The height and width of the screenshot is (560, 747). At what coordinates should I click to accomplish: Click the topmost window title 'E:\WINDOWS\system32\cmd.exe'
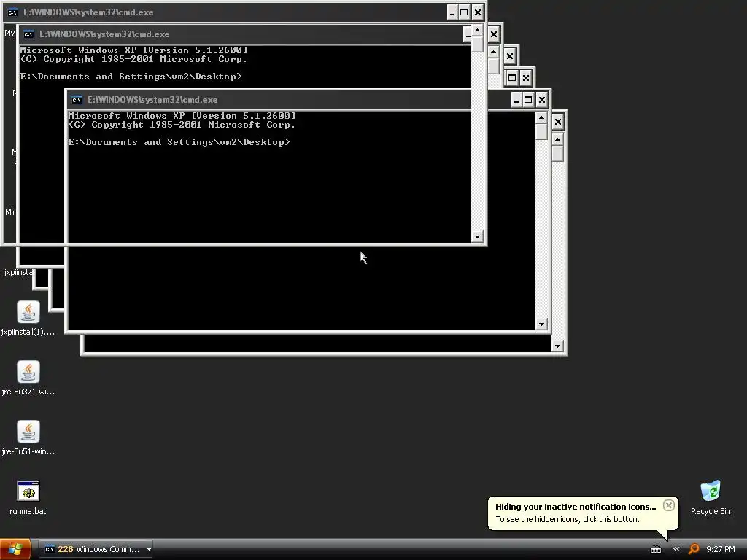coord(88,12)
